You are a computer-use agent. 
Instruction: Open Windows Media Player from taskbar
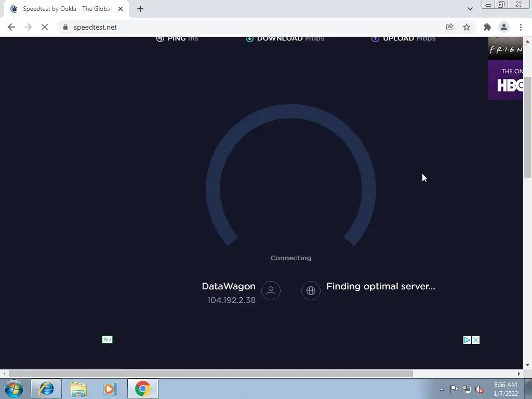(x=110, y=389)
